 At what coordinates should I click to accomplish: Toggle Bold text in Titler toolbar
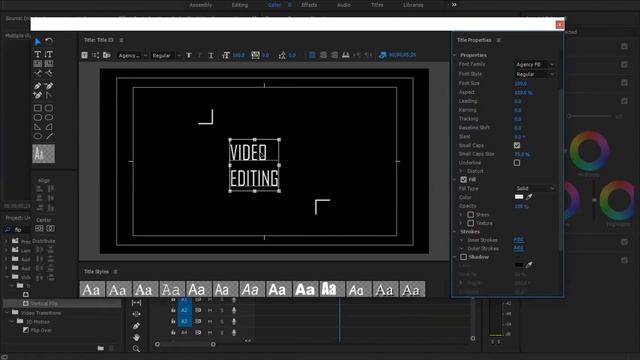pyautogui.click(x=189, y=55)
